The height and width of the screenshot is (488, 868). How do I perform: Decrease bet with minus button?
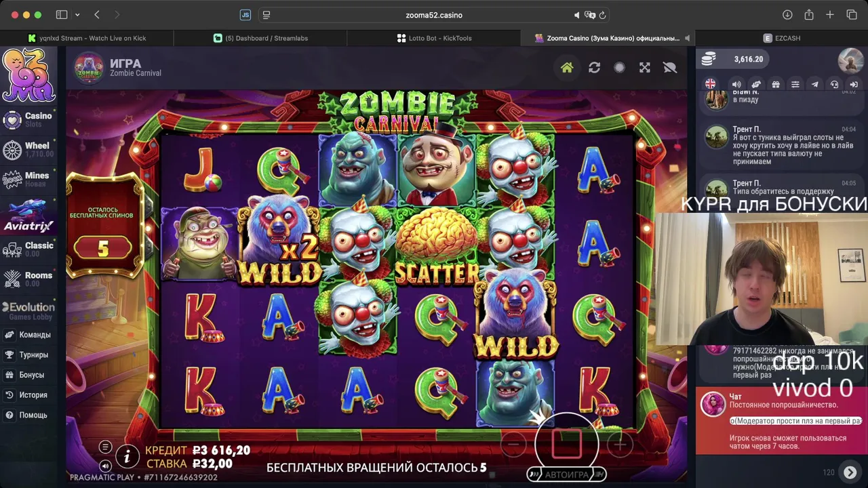pos(513,445)
